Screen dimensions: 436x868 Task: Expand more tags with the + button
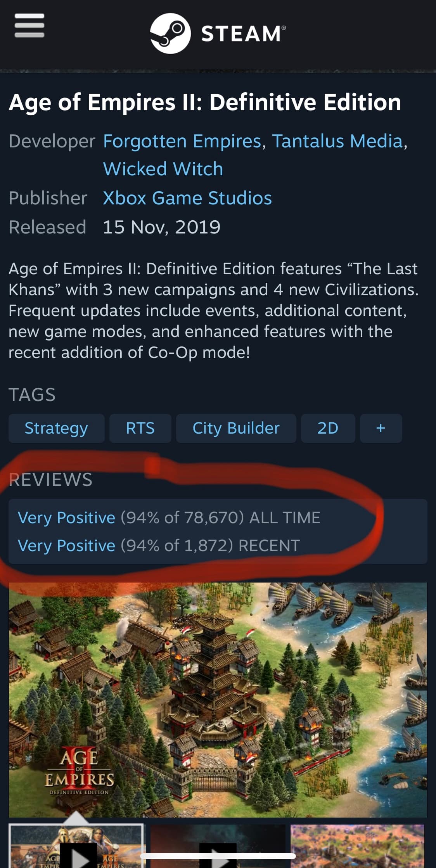coord(381,429)
